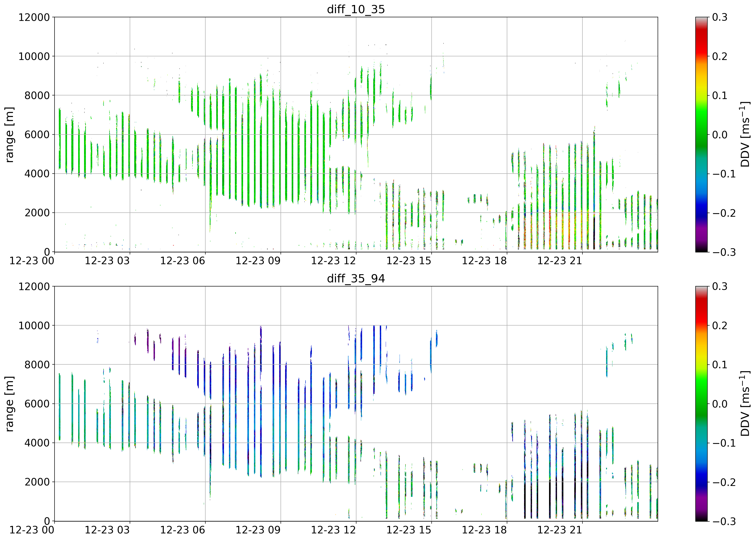Click "12-23 12" time tick under diff_10_35 plot

[333, 261]
